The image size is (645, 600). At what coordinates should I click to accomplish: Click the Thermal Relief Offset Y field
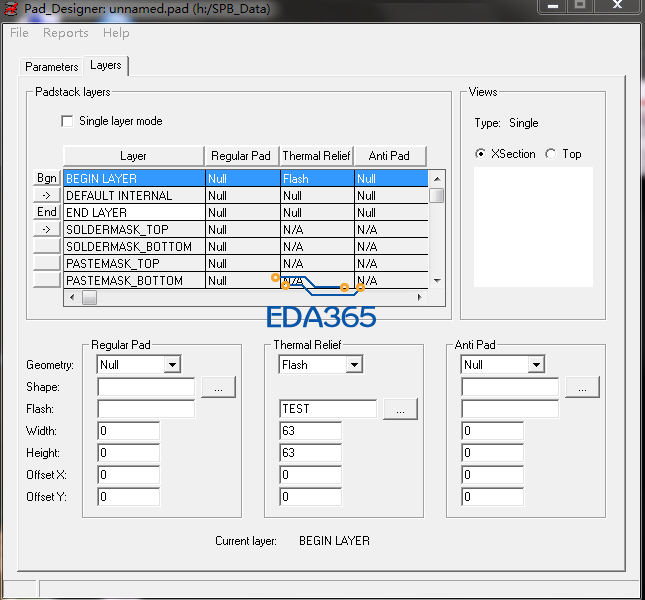pyautogui.click(x=311, y=497)
